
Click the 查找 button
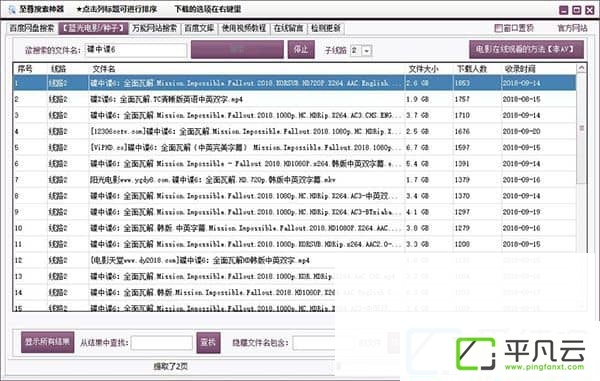[x=208, y=342]
